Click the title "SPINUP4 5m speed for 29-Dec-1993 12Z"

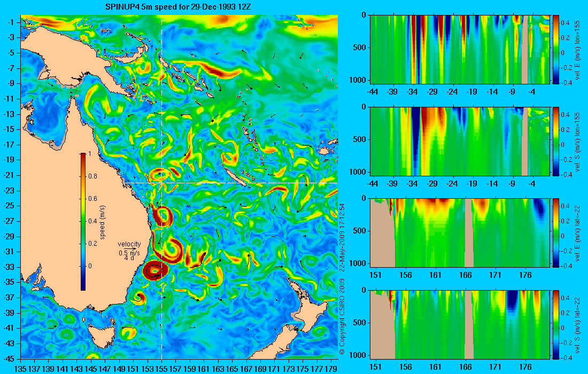coord(179,7)
